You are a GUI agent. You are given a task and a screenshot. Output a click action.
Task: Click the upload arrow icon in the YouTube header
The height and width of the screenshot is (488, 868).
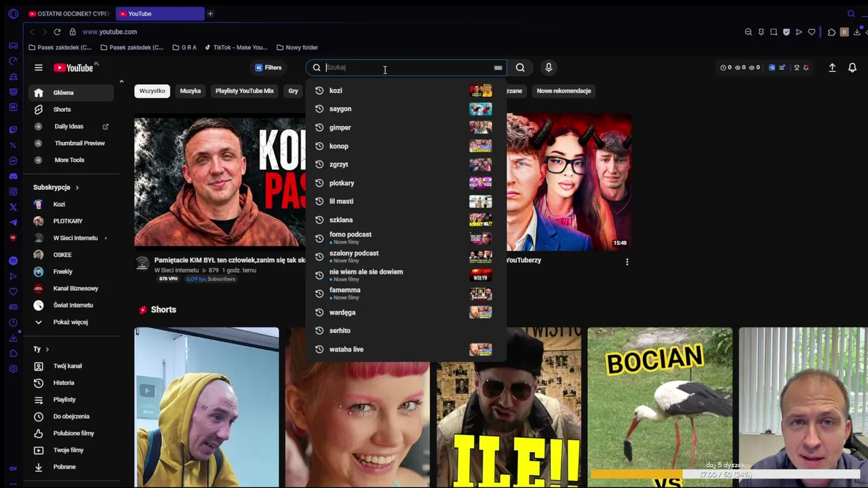832,68
